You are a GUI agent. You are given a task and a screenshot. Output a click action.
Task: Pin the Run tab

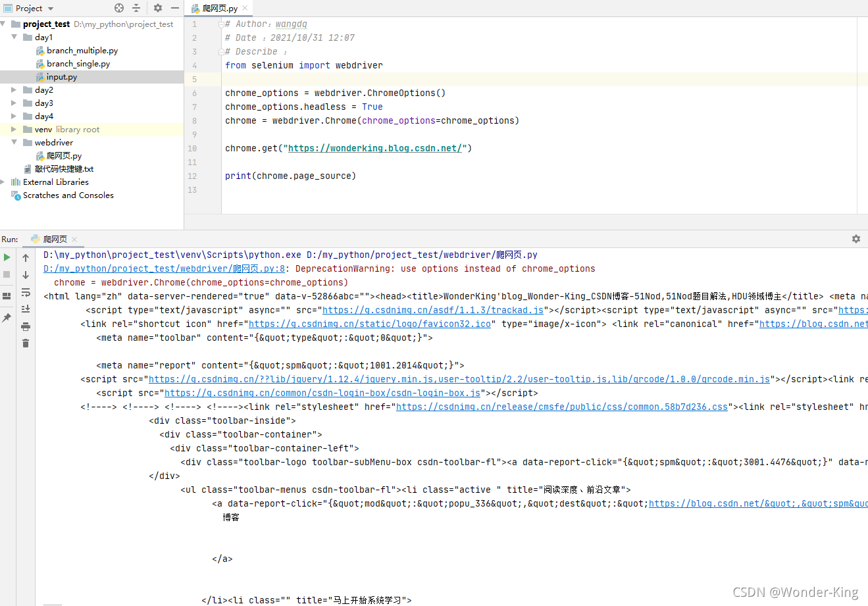[x=7, y=318]
